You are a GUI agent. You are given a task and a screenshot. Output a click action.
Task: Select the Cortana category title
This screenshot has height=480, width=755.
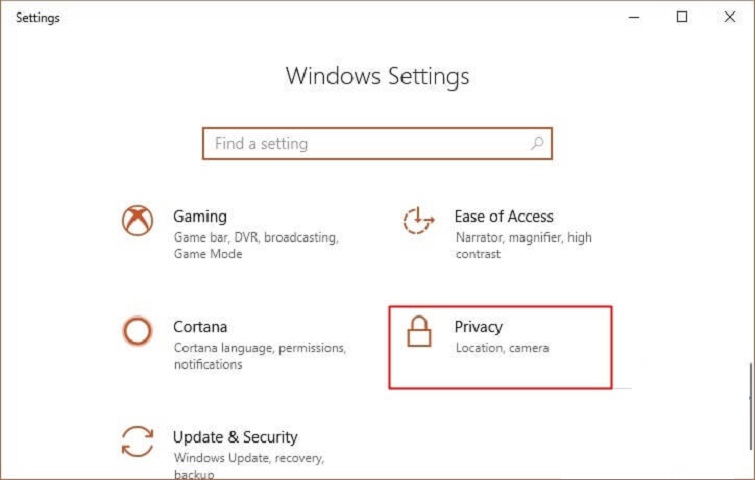[200, 327]
